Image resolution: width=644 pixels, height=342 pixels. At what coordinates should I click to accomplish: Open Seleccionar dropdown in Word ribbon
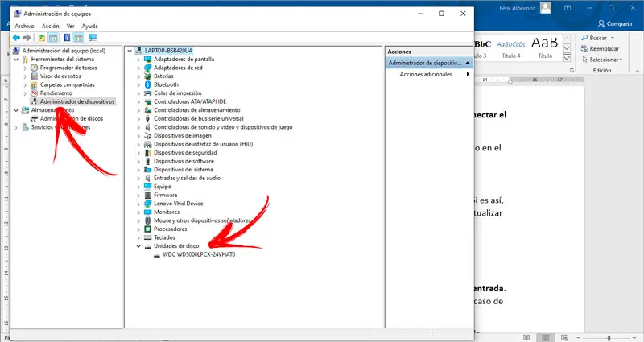click(621, 60)
